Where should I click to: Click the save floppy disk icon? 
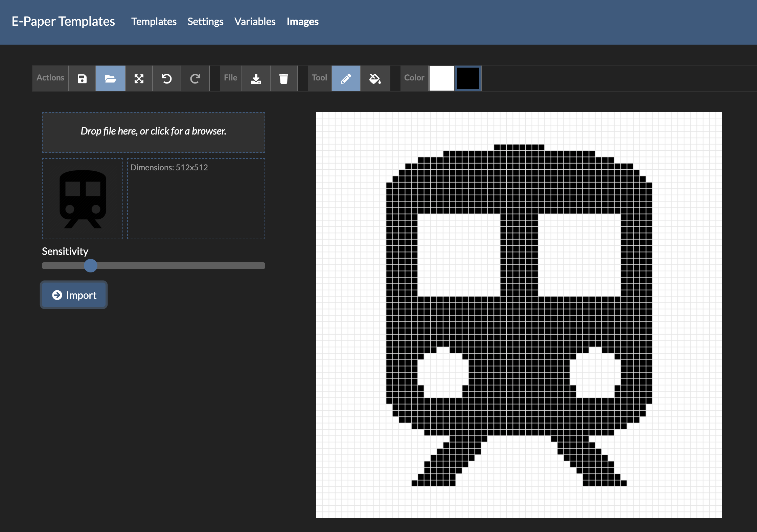(82, 78)
